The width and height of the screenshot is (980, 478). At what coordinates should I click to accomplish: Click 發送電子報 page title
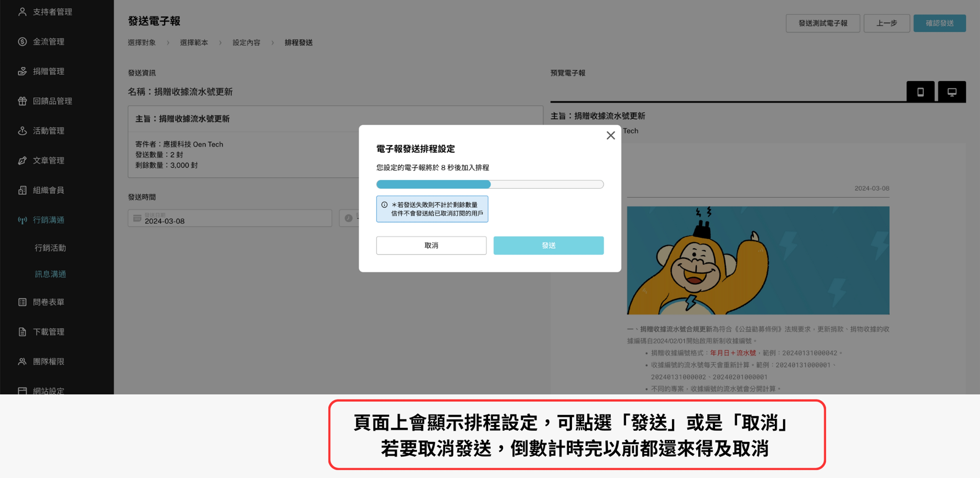(154, 21)
